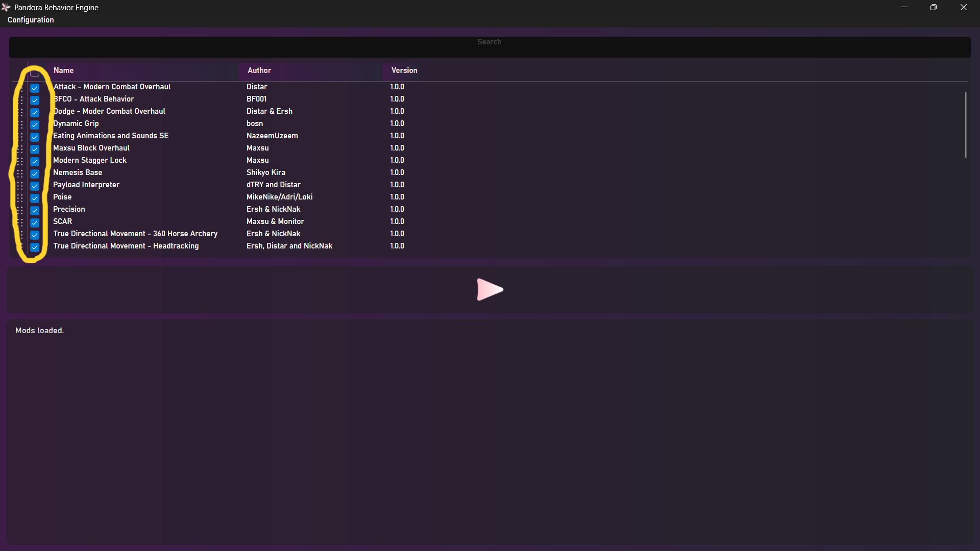Select the Nemesis Base mod name

78,172
